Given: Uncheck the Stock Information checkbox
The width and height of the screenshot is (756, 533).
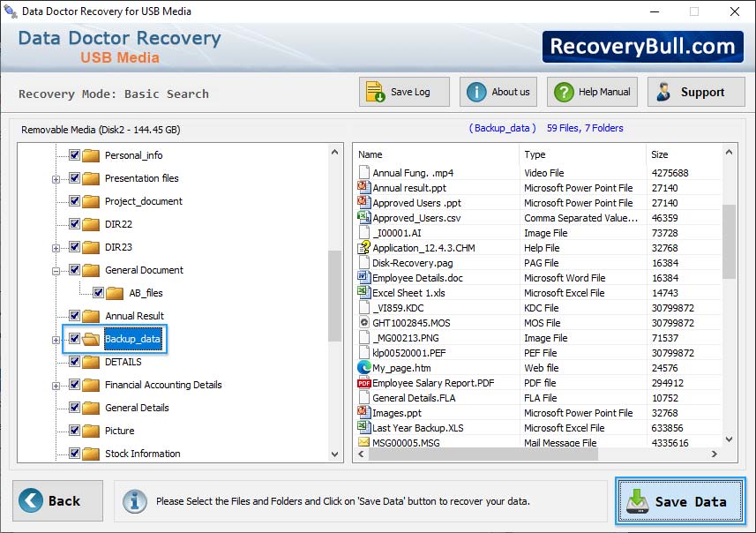Looking at the screenshot, I should (x=74, y=453).
